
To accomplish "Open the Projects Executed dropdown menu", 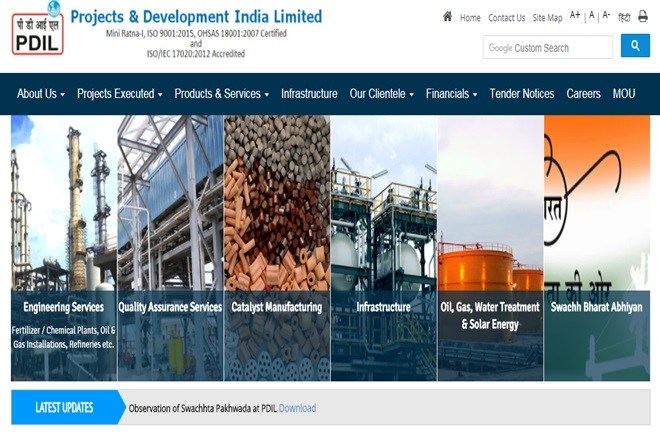I will tap(120, 93).
